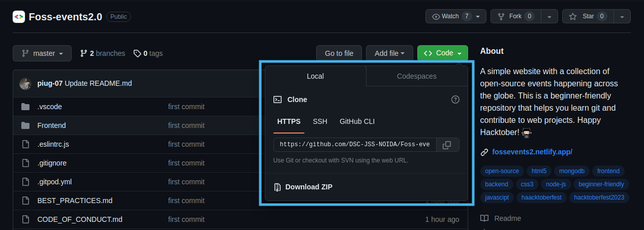Viewport: 644px width, 230px height.
Task: Select the HTTPS clone option
Action: click(x=289, y=121)
